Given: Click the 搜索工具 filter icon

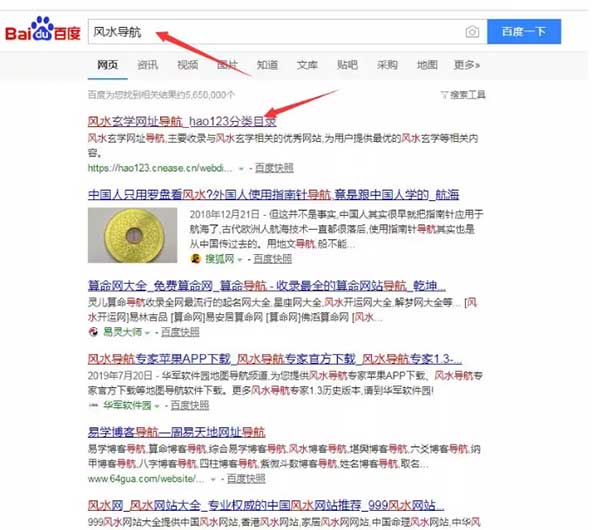Looking at the screenshot, I should pos(444,95).
